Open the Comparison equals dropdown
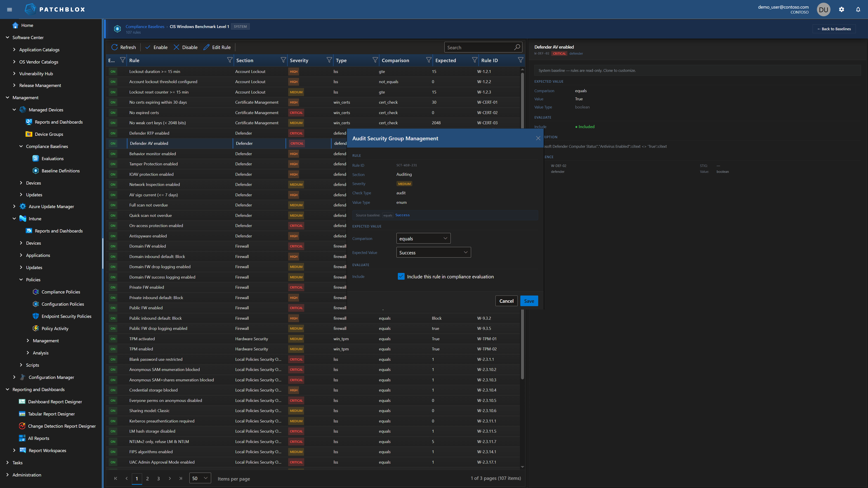The width and height of the screenshot is (868, 488). [423, 238]
